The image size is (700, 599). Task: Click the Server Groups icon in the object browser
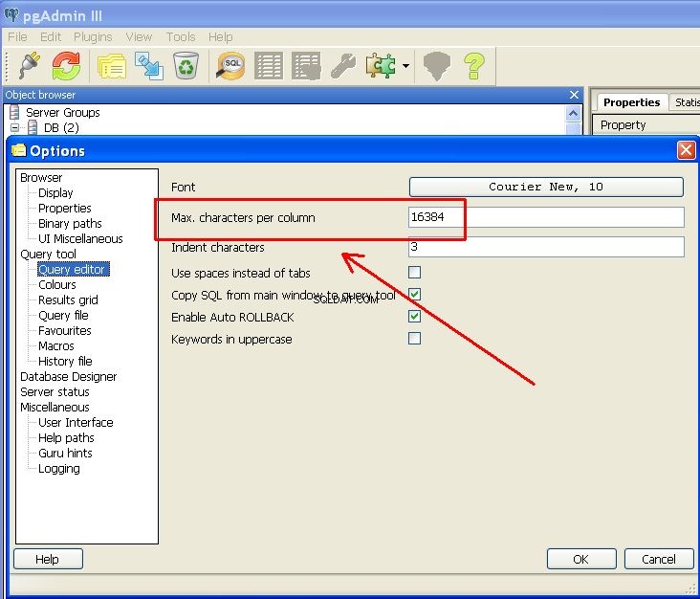(x=14, y=112)
